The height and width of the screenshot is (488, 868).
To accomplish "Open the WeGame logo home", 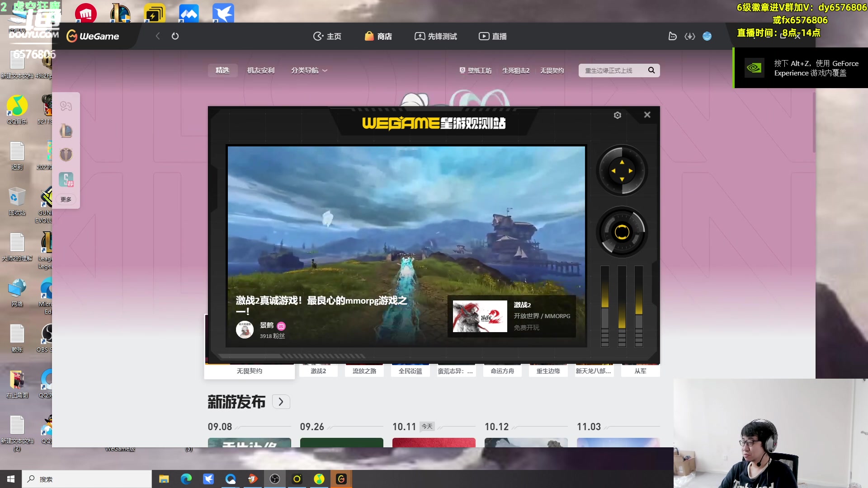I will [93, 36].
